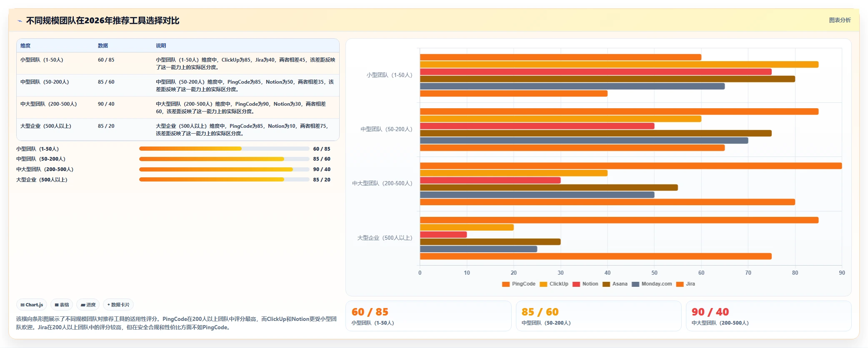868x348 pixels.
Task: Click the 图表分析 label in the header
Action: coord(840,20)
